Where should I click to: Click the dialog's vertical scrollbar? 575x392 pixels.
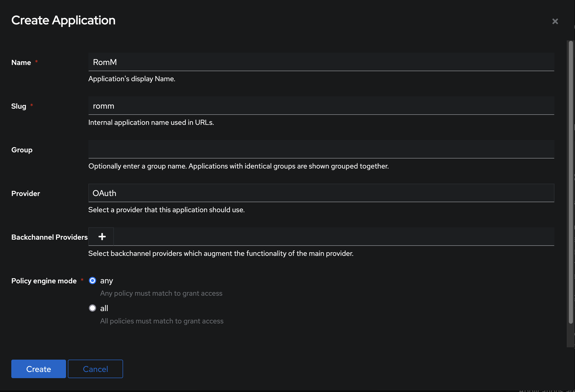[571, 180]
